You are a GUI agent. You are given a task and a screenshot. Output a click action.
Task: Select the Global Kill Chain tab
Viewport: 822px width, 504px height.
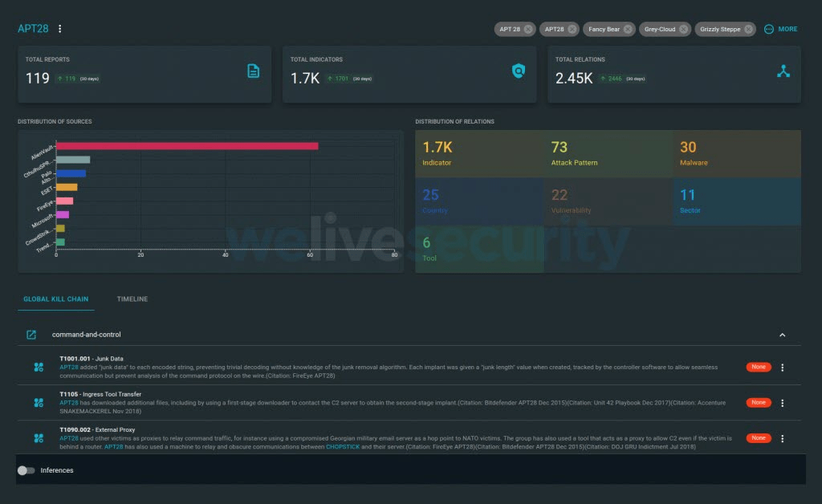(55, 299)
